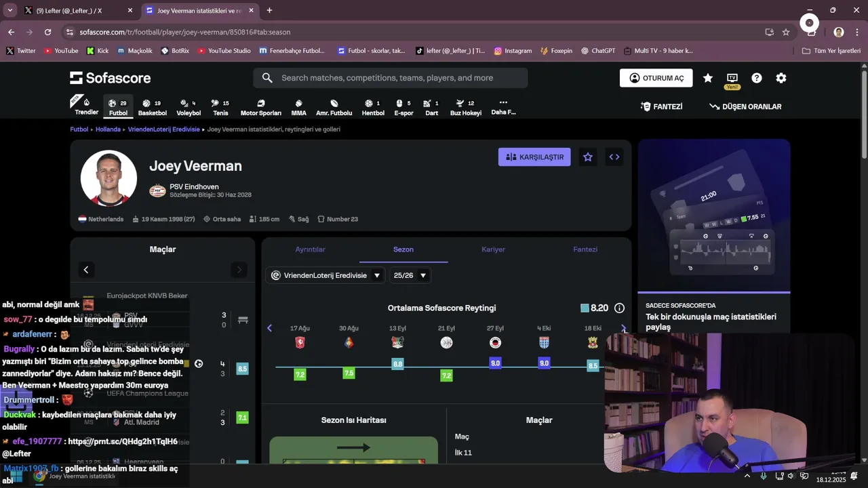The width and height of the screenshot is (868, 488).
Task: Bookmark this page with the Chrome star
Action: (x=786, y=32)
